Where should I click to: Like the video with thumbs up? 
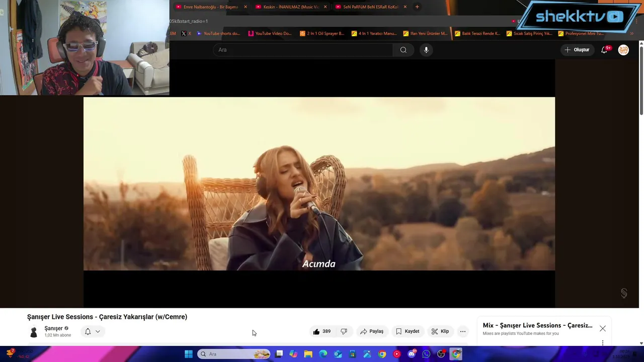pyautogui.click(x=322, y=331)
